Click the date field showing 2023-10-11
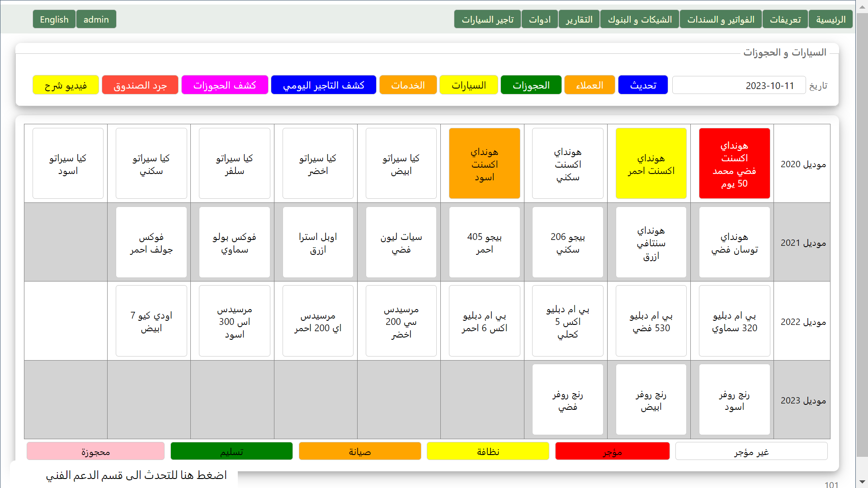This screenshot has width=868, height=488. pyautogui.click(x=739, y=85)
